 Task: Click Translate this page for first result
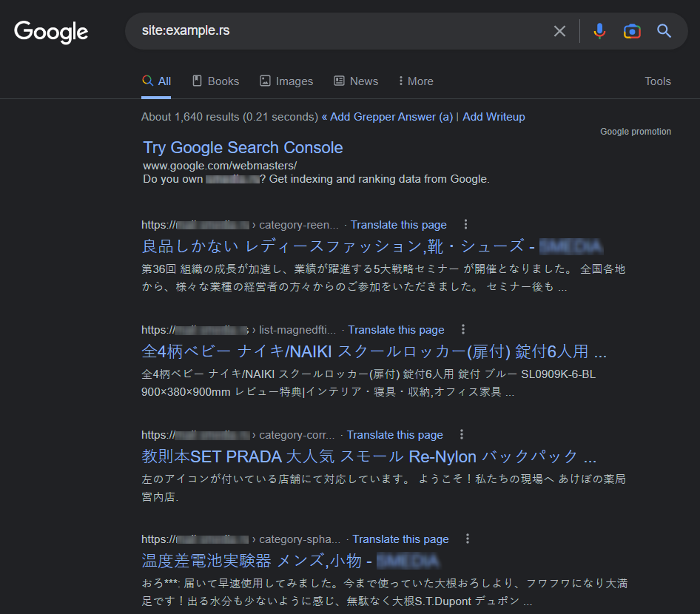(398, 225)
